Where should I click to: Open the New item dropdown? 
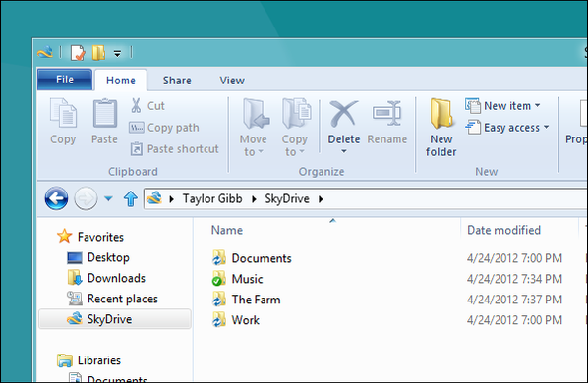click(x=502, y=106)
